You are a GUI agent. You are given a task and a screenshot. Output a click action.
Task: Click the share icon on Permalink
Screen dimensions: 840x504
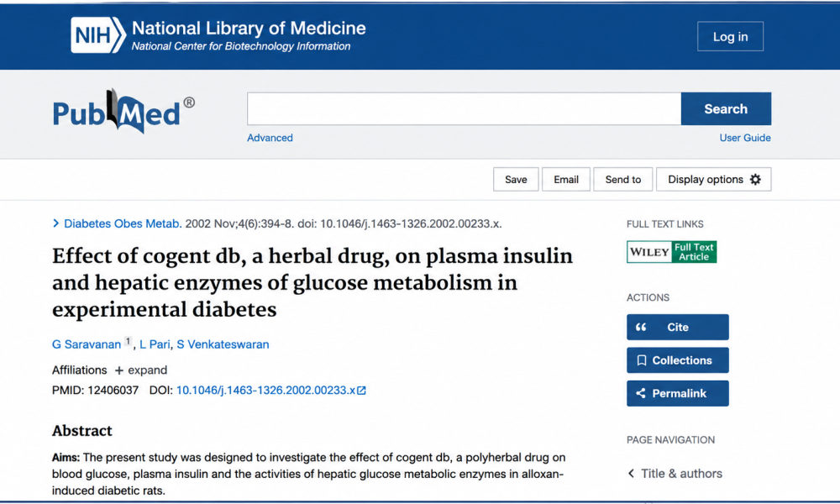click(x=641, y=394)
